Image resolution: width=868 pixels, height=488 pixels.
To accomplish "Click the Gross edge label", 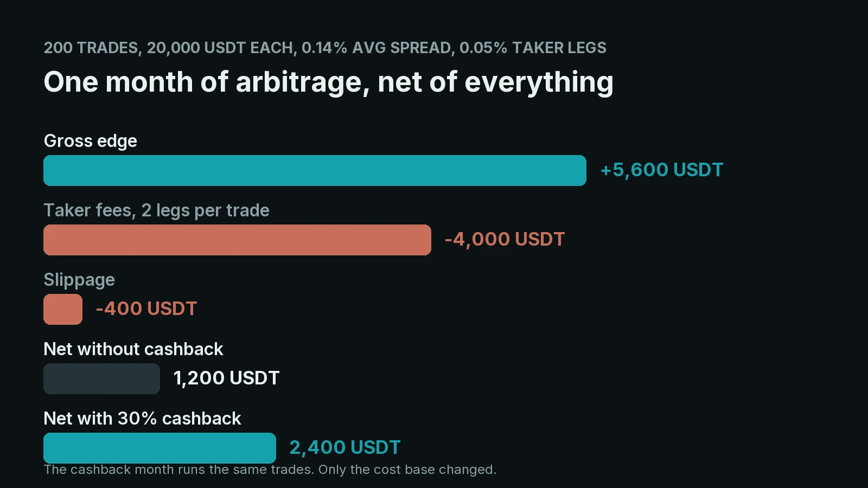I will (90, 141).
